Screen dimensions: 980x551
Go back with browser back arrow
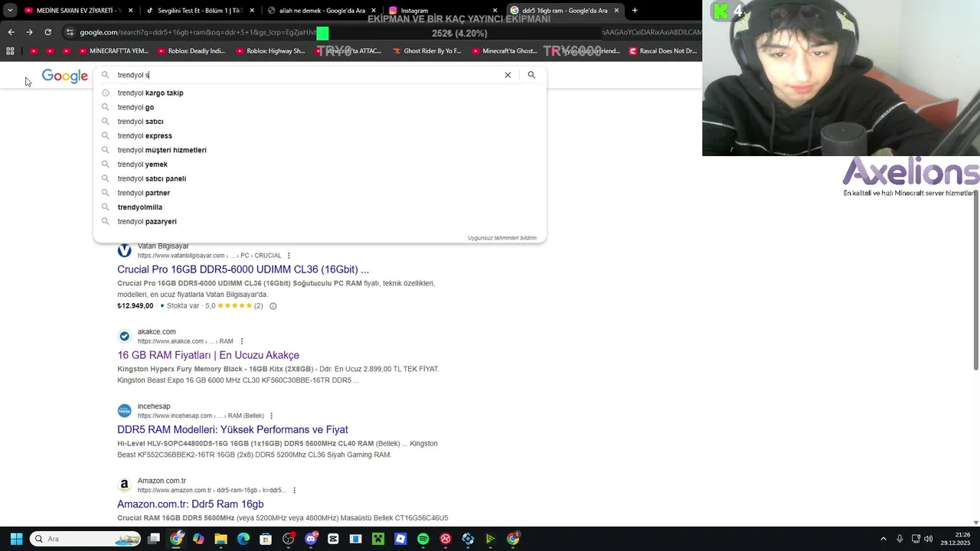[x=11, y=32]
